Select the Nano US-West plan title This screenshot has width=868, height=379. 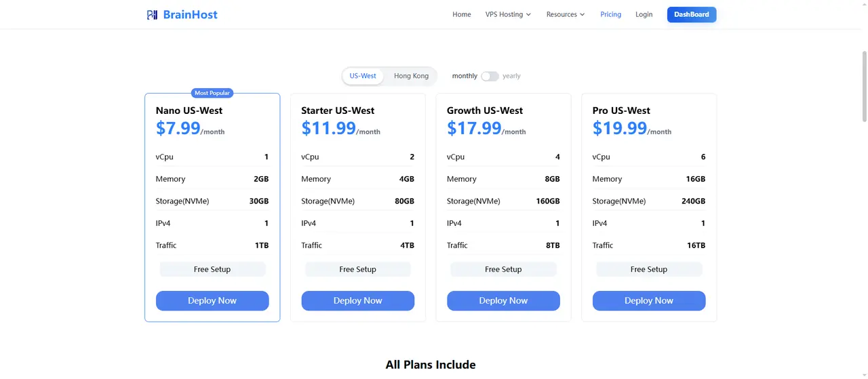(189, 111)
